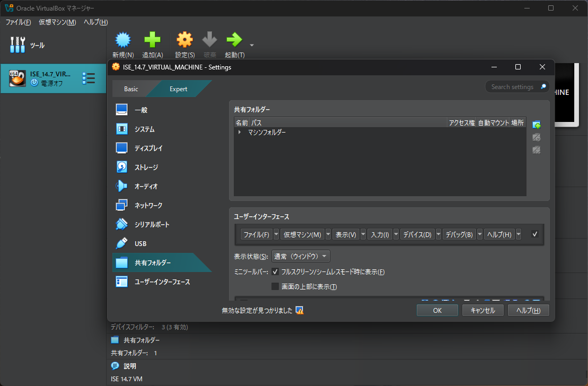Screen dimensions: 588x386
Task: Click the 起動(T) start arrow icon
Action: pos(234,40)
